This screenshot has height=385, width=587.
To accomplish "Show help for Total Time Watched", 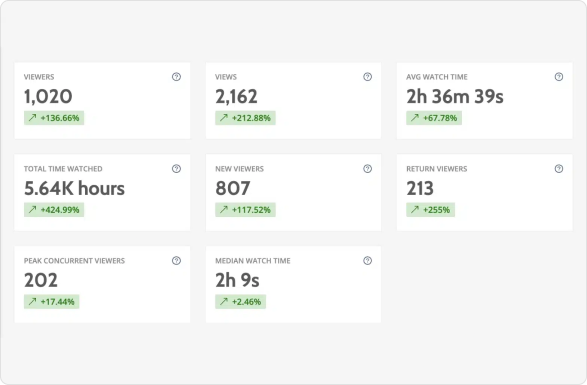I will [176, 169].
